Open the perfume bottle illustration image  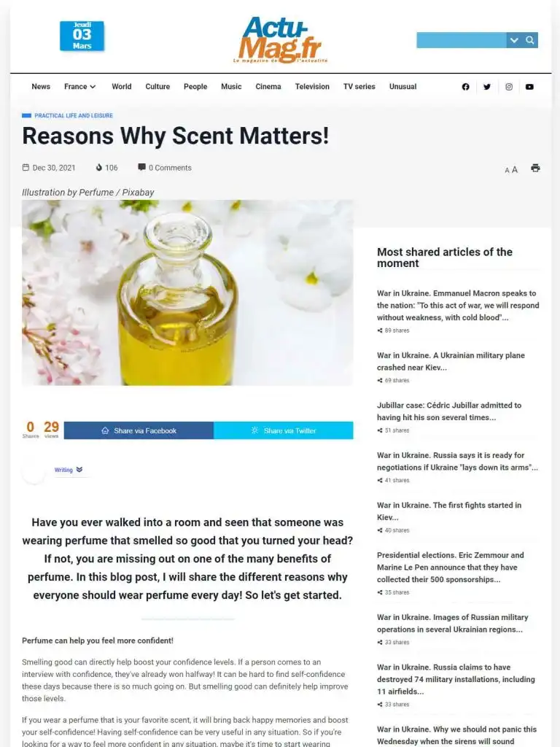coord(187,293)
